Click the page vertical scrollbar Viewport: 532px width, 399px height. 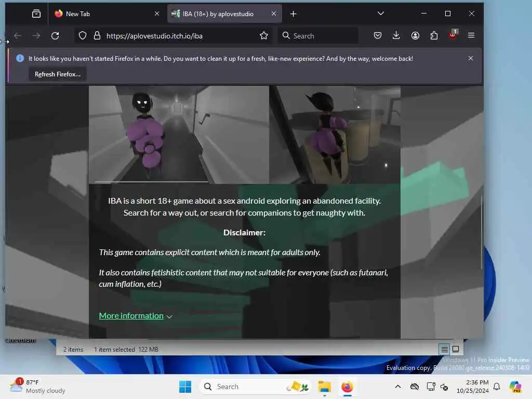[481, 233]
